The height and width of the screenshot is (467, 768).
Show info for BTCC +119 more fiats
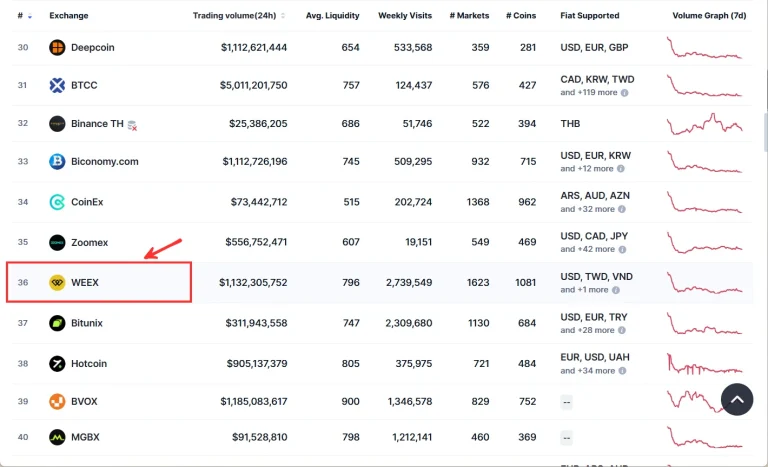[x=624, y=93]
